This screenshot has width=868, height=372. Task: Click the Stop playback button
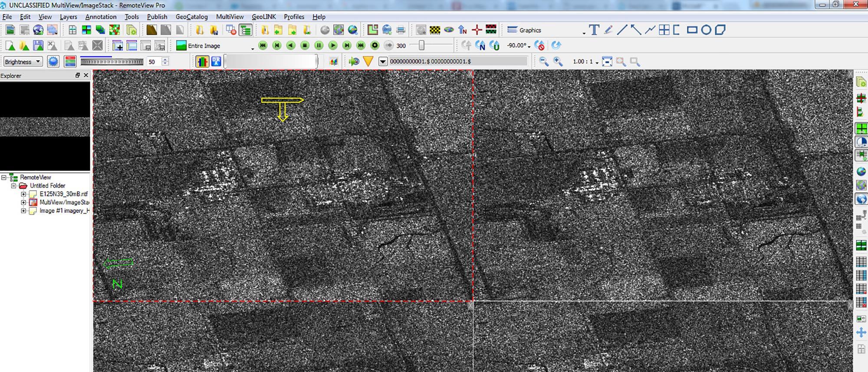coord(305,45)
